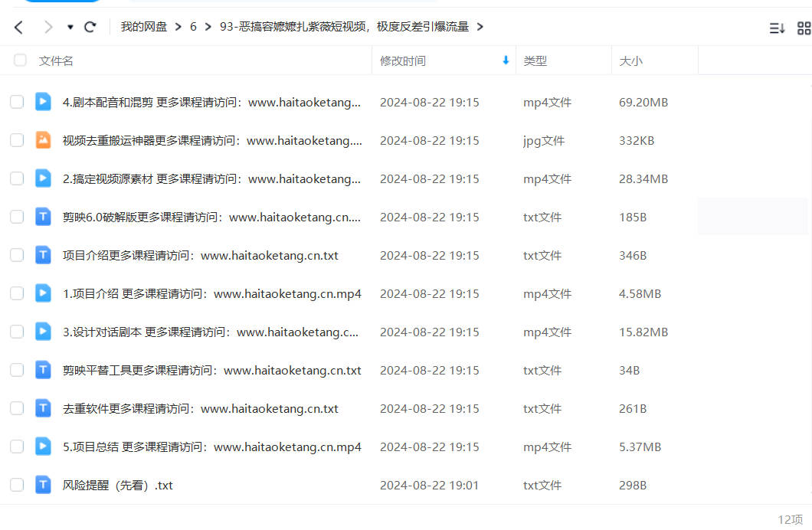Click the video icon of 4.剧本配音和混剪

point(43,101)
